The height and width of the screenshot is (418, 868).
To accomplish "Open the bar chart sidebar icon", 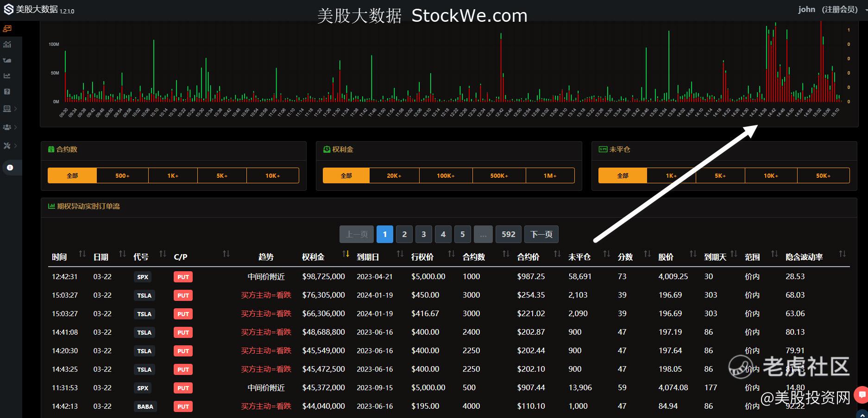I will pyautogui.click(x=7, y=44).
